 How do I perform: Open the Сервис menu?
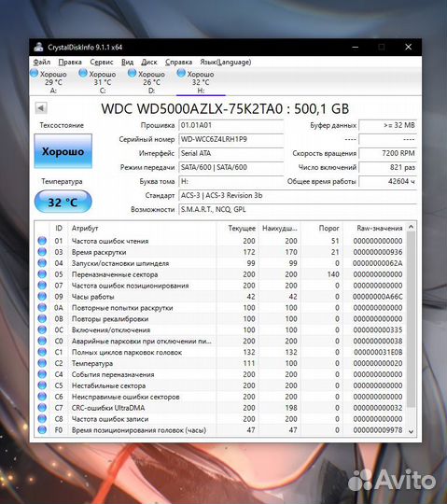[101, 62]
